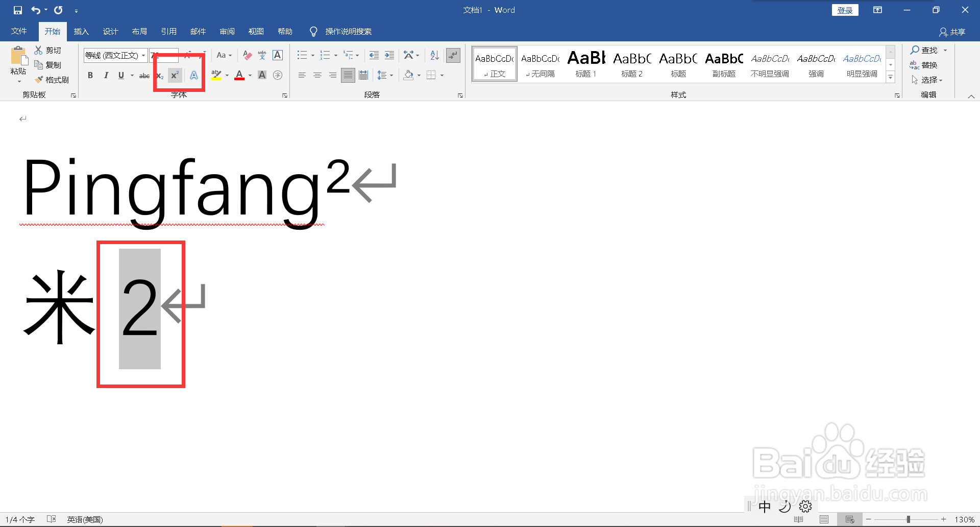Click the Share (共享) button
This screenshot has width=980, height=527.
coord(952,32)
